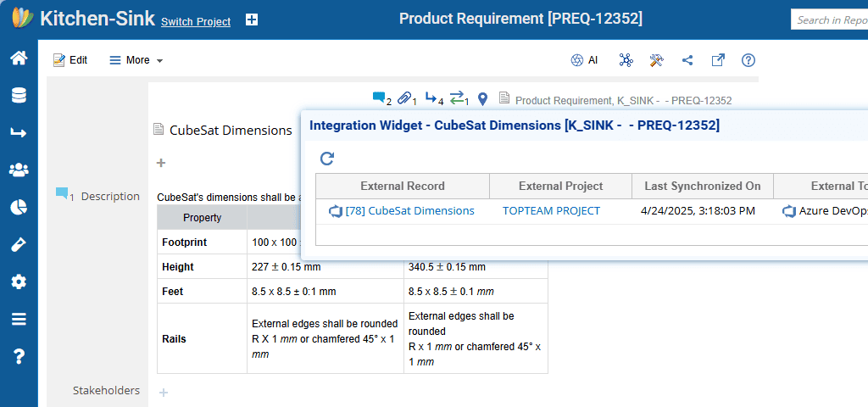The image size is (868, 407).
Task: Click the users group sidebar icon
Action: 19,170
